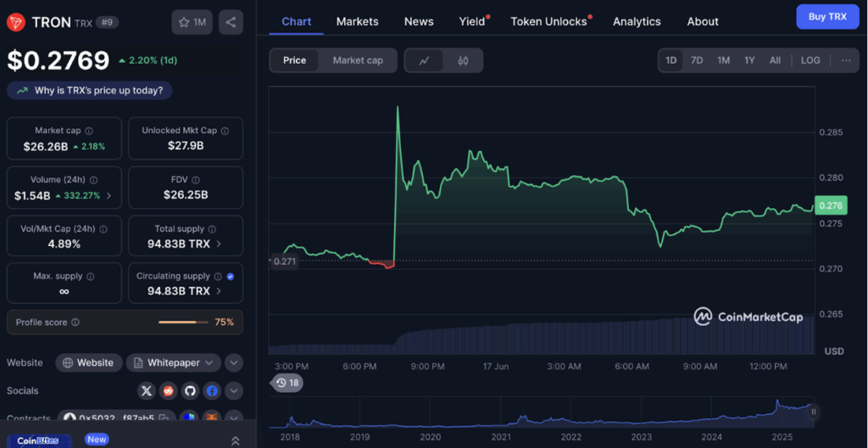Select the 7D time range
The width and height of the screenshot is (868, 448).
[696, 60]
